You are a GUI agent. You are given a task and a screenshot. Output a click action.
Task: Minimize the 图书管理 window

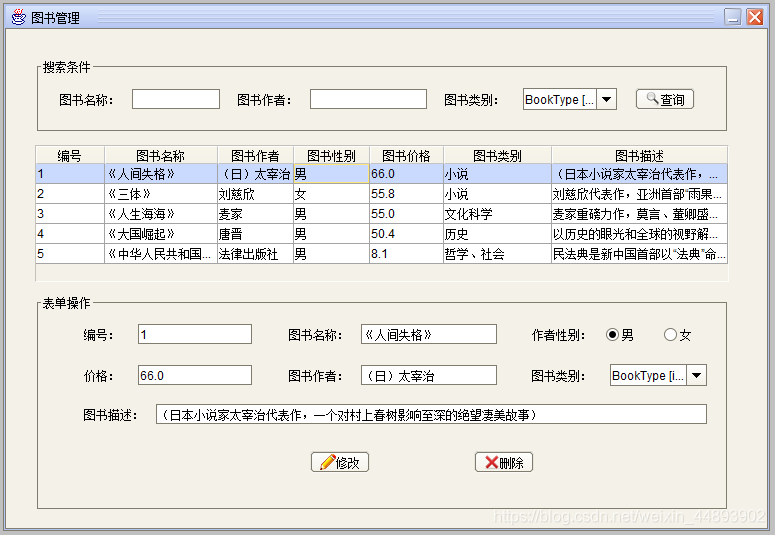732,17
